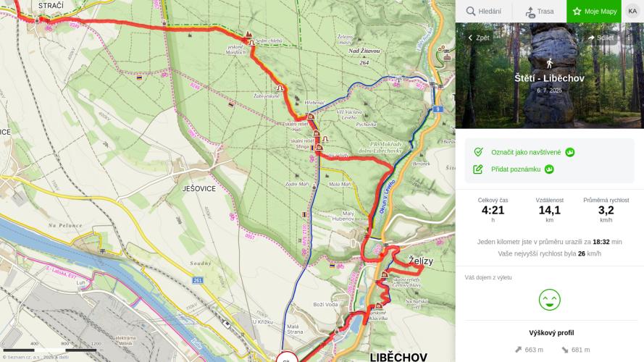Select the happy smiley trip impression
This screenshot has width=644, height=362.
click(549, 300)
